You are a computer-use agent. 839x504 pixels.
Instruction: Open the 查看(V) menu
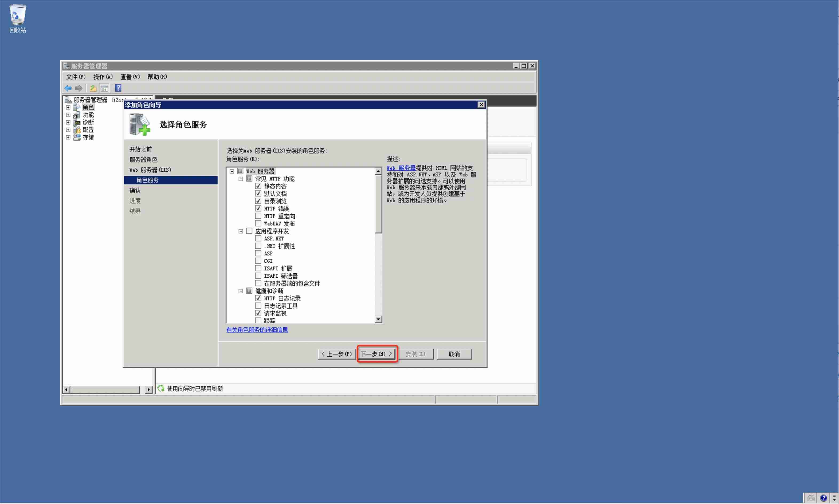click(x=130, y=77)
